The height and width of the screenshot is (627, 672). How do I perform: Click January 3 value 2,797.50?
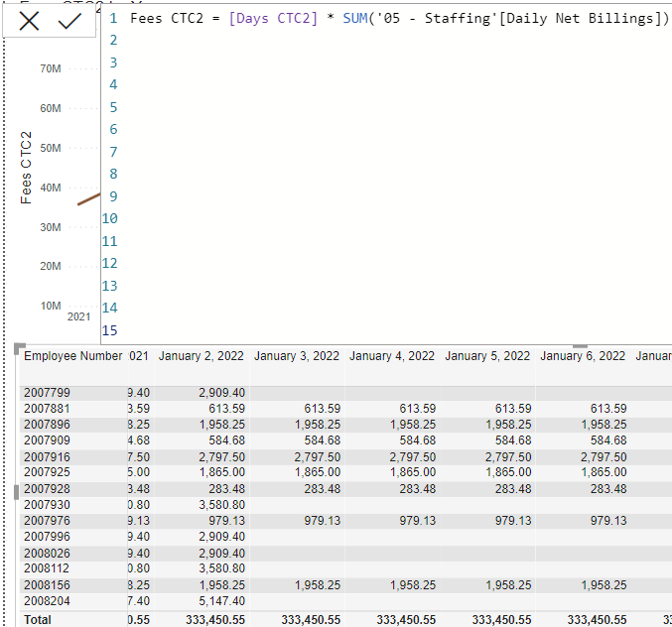[318, 456]
